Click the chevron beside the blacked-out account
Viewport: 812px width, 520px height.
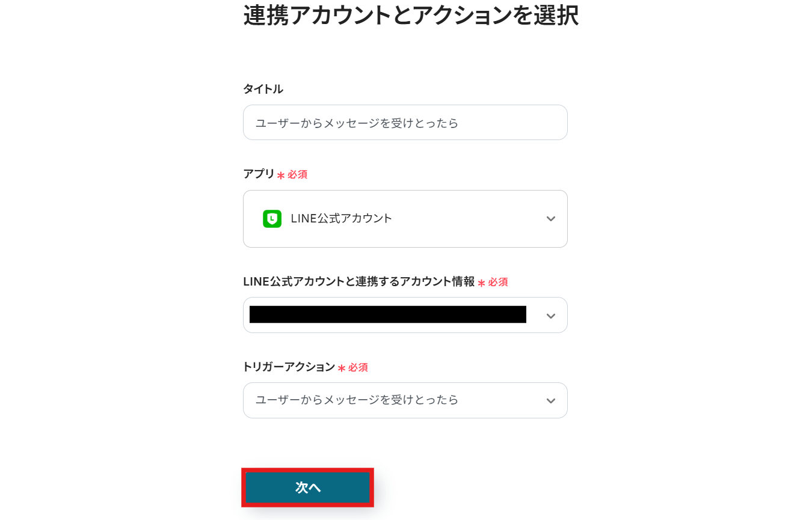pos(550,316)
